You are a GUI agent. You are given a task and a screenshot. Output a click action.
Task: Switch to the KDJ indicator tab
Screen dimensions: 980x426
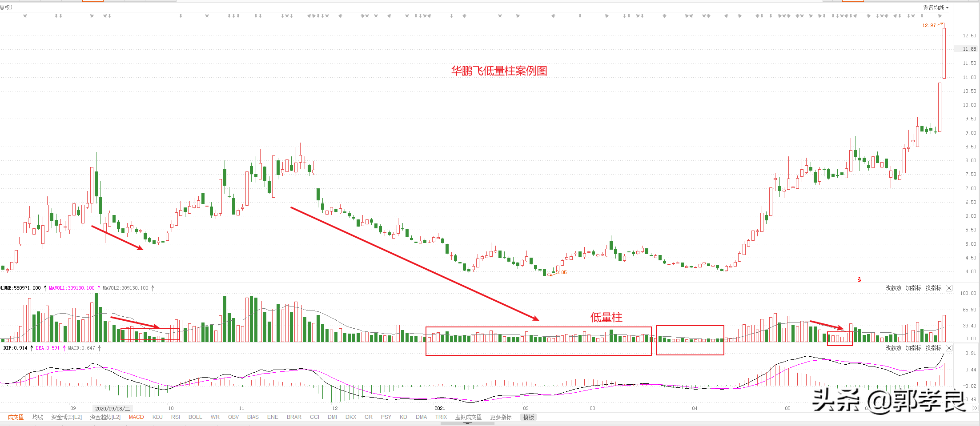157,417
